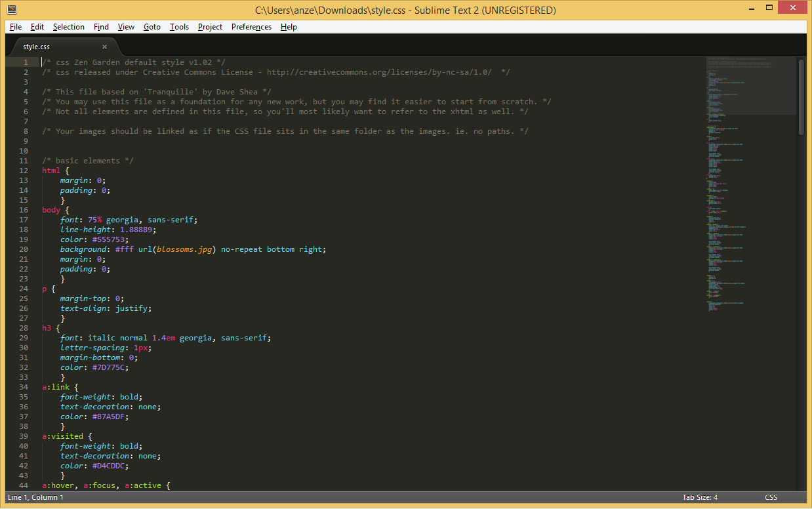This screenshot has height=509, width=812.
Task: Click the letter-spacing property on line 30
Action: click(92, 348)
